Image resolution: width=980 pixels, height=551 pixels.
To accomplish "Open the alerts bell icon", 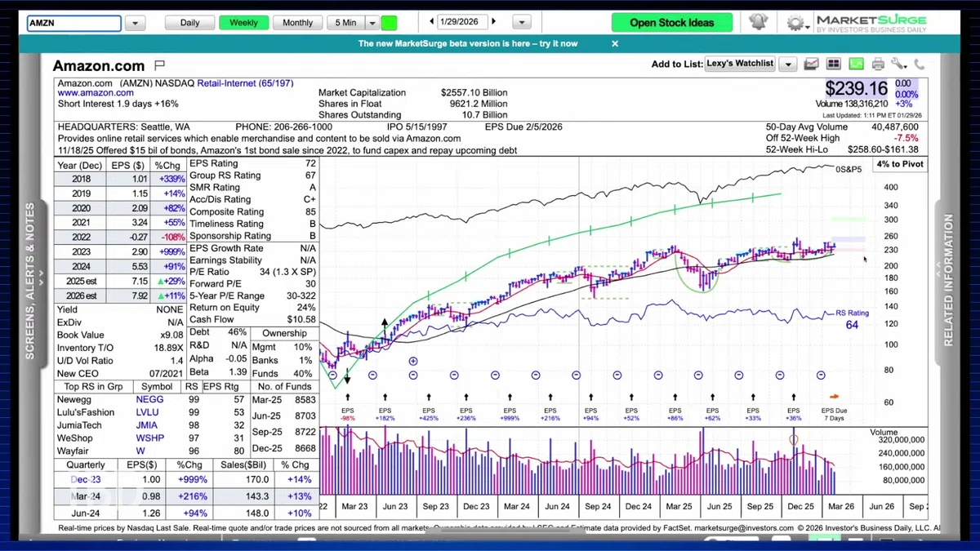I will pyautogui.click(x=758, y=22).
